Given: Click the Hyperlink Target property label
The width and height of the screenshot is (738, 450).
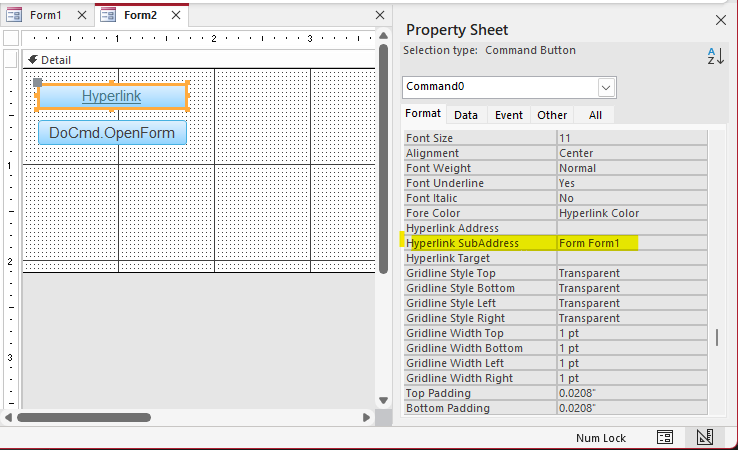Looking at the screenshot, I should coord(448,258).
